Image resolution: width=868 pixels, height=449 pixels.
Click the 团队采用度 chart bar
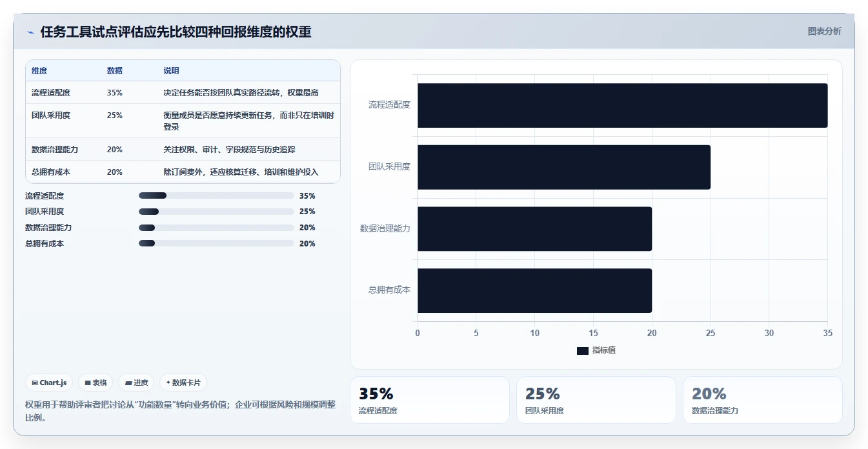[x=564, y=167]
